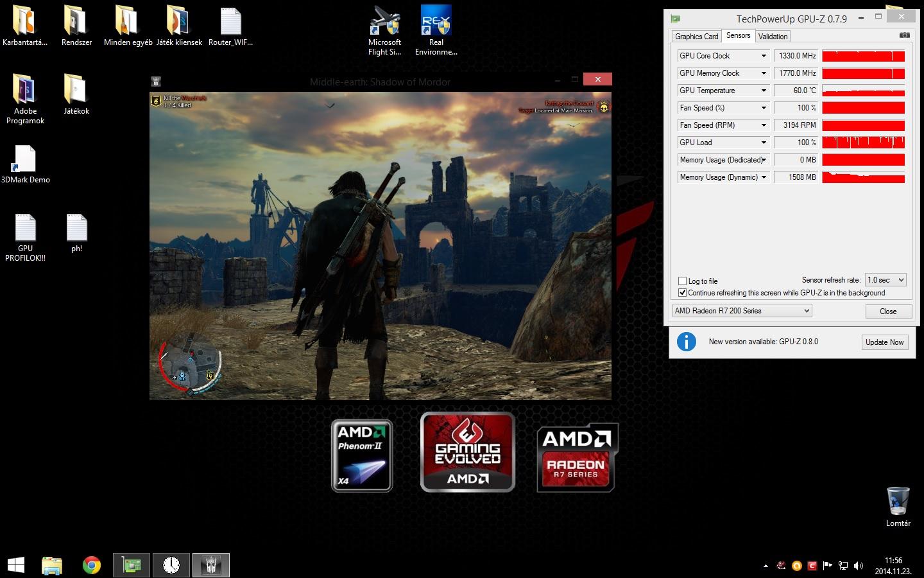This screenshot has height=578, width=924.
Task: Open the Windows Start button
Action: (x=15, y=565)
